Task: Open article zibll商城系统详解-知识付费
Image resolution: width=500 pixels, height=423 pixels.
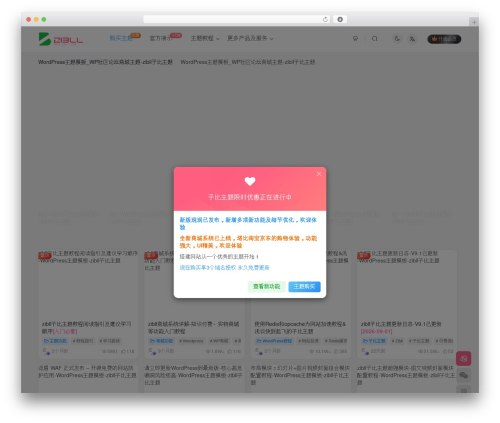Action: (193, 327)
